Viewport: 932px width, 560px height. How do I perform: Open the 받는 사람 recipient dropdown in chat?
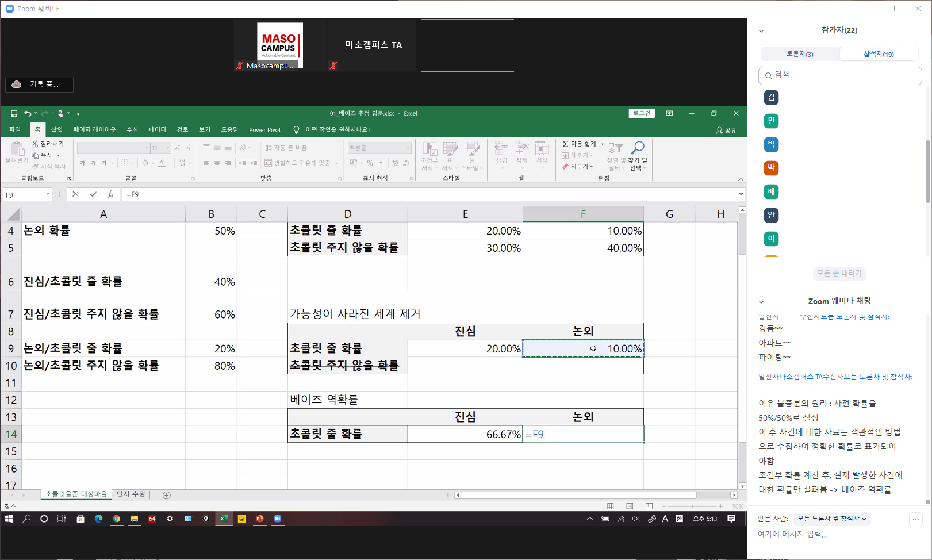tap(831, 519)
